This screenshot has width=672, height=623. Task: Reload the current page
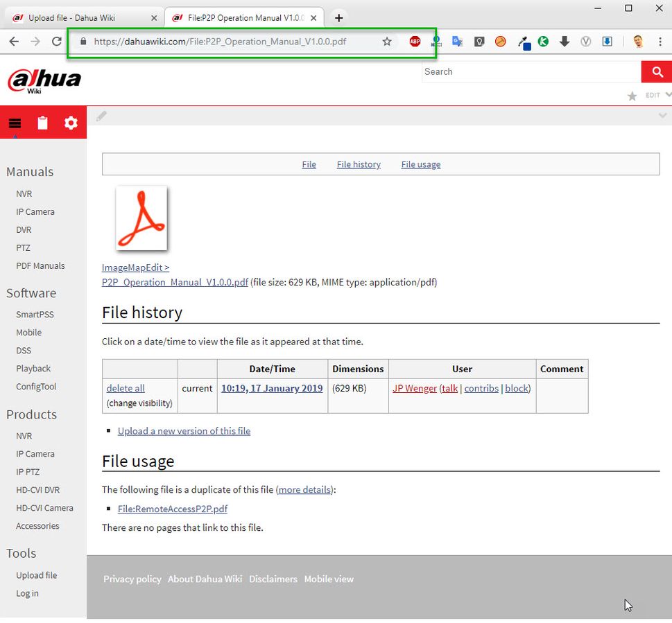57,42
